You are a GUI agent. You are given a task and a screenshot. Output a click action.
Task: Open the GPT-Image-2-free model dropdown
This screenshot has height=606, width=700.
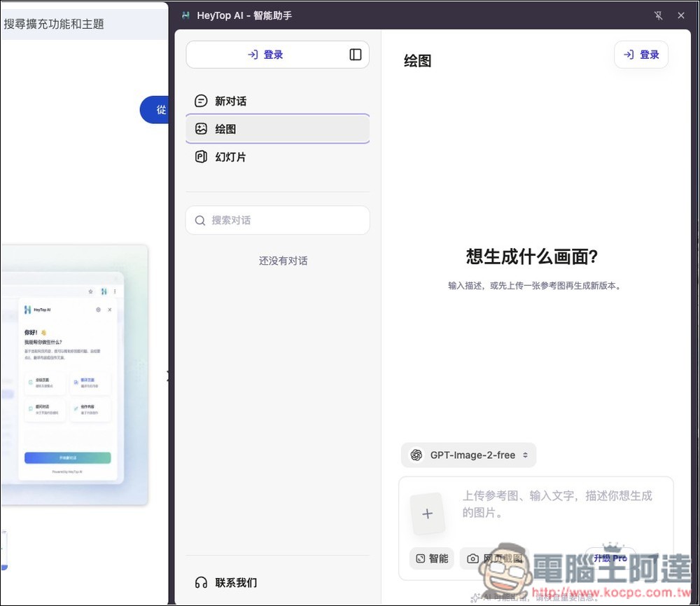coord(469,455)
